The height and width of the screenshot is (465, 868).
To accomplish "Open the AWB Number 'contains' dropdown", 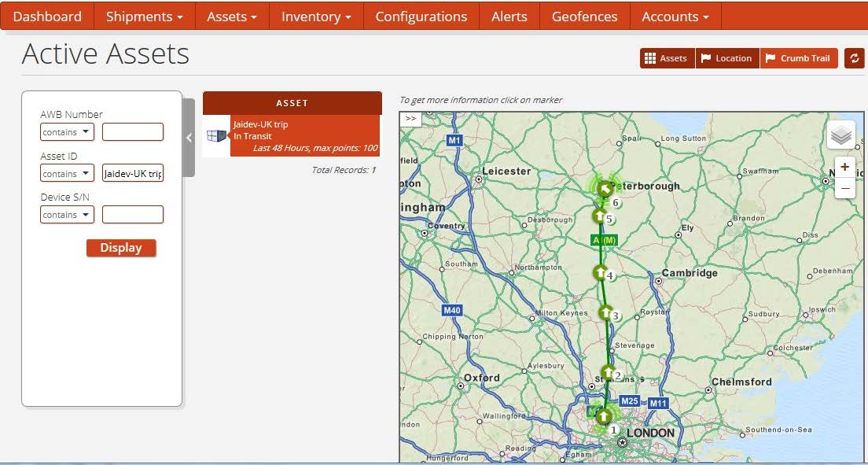I will 67,132.
